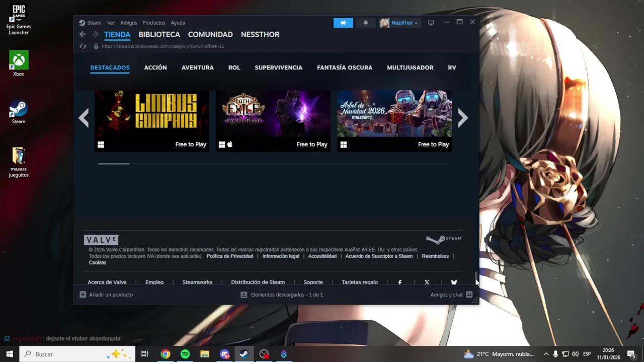The height and width of the screenshot is (362, 644).
Task: Open the Información legal link
Action: (x=281, y=256)
